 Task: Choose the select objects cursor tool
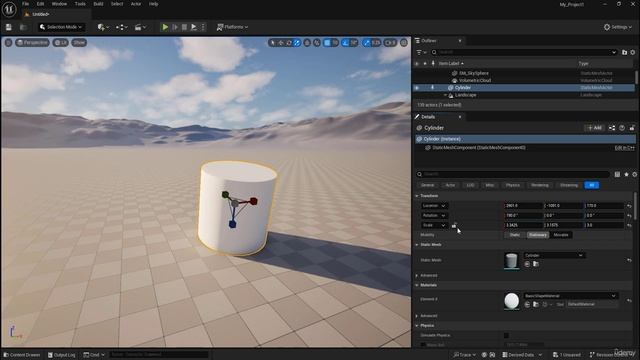point(273,42)
